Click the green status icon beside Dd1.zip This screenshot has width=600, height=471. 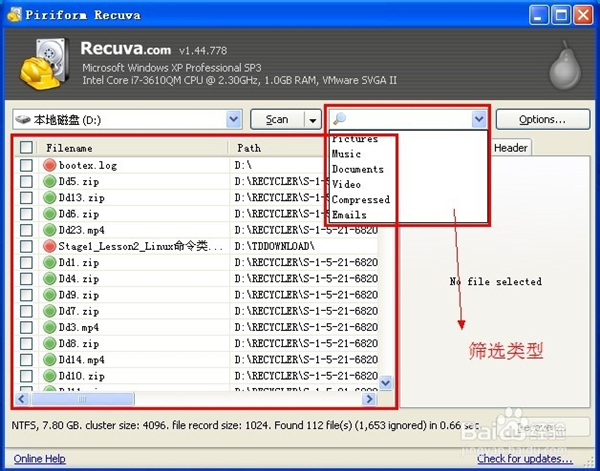pyautogui.click(x=49, y=262)
